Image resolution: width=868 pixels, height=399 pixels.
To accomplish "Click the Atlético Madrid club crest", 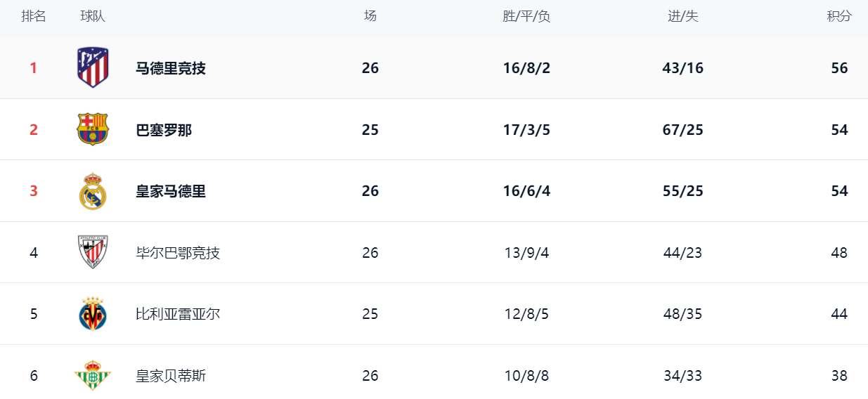I will coord(93,67).
